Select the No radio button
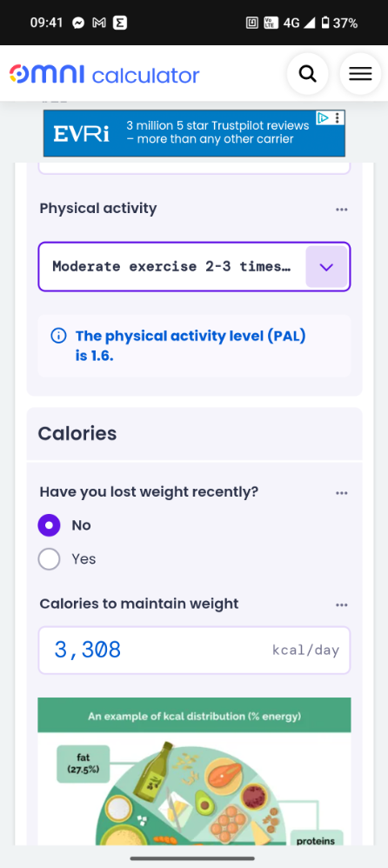 tap(50, 525)
